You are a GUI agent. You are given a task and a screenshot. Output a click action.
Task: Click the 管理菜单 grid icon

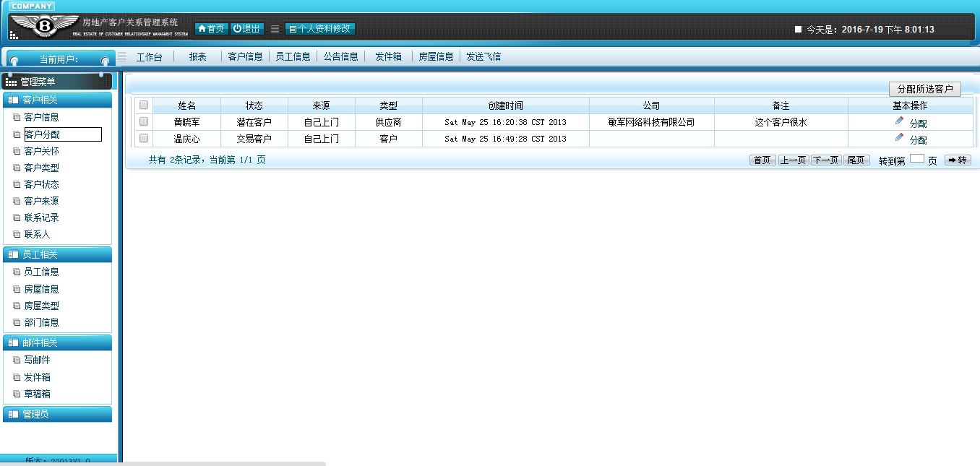point(11,82)
